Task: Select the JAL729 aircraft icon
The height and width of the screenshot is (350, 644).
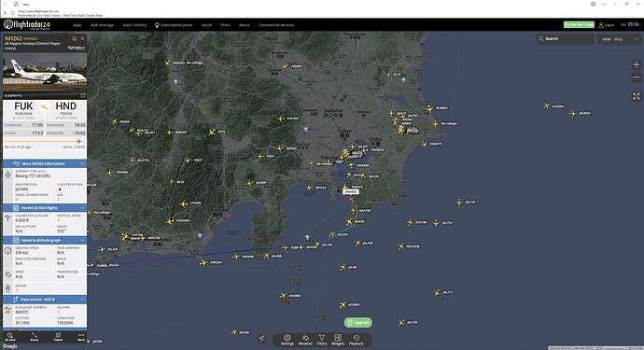Action: [401, 323]
